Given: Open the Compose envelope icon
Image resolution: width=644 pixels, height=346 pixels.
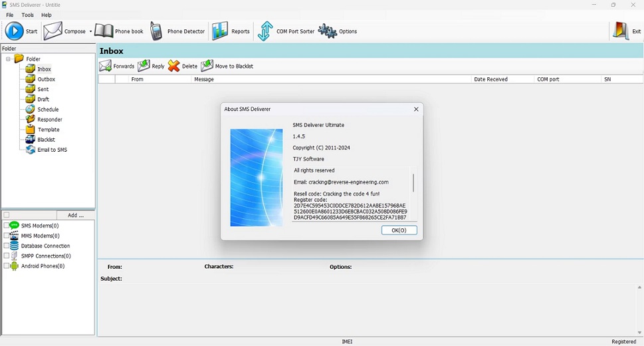Looking at the screenshot, I should [x=53, y=31].
